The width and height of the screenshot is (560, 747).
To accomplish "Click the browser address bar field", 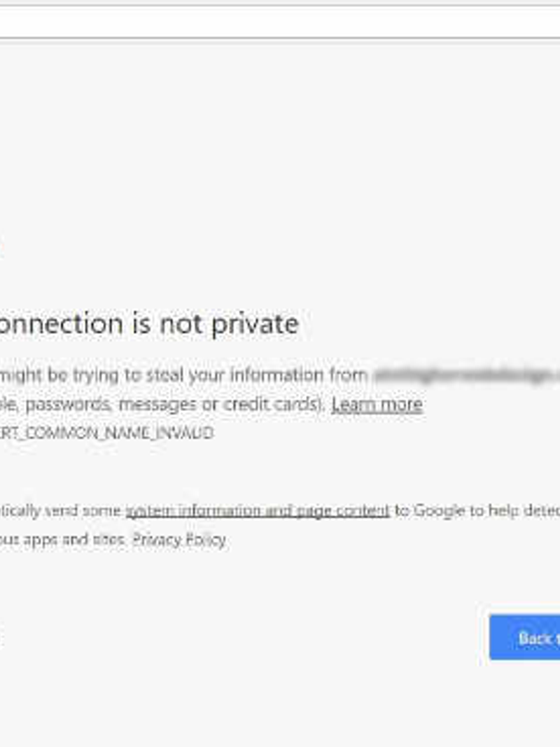I will [280, 23].
